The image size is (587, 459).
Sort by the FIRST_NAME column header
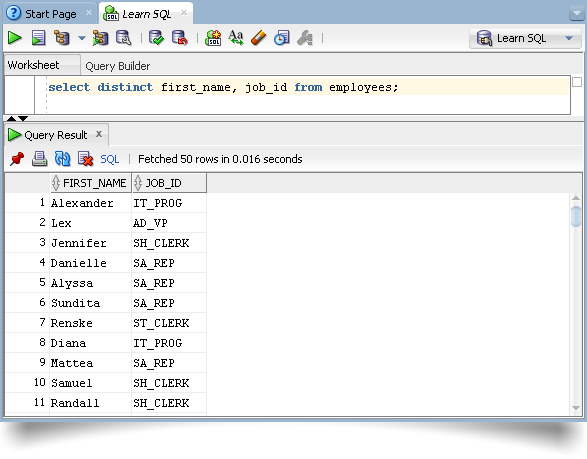pos(91,183)
